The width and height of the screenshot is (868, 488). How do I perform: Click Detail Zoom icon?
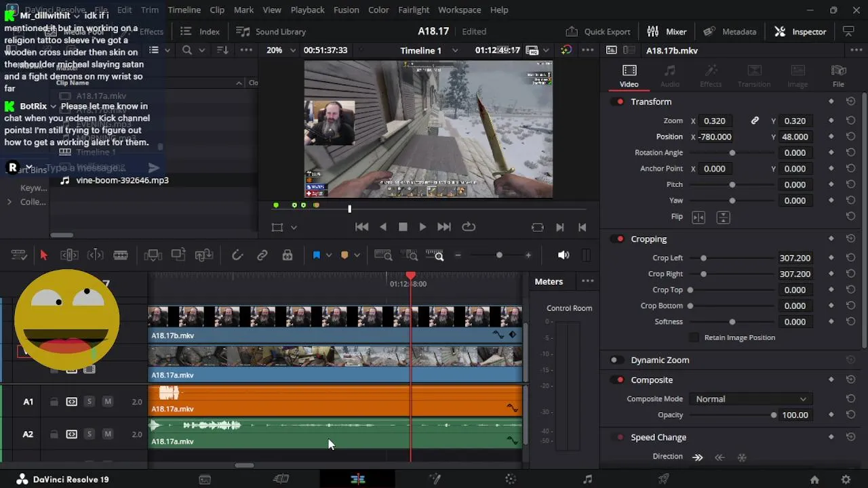(x=410, y=256)
